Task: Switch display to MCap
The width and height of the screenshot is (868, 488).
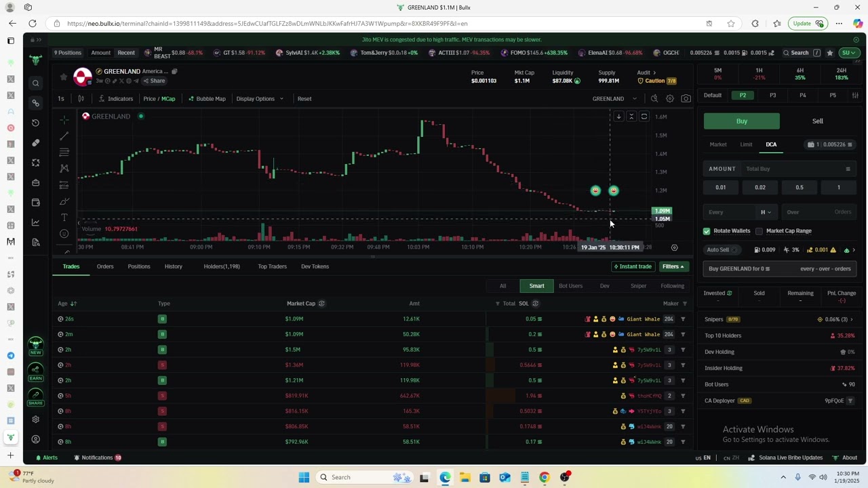Action: click(x=167, y=99)
